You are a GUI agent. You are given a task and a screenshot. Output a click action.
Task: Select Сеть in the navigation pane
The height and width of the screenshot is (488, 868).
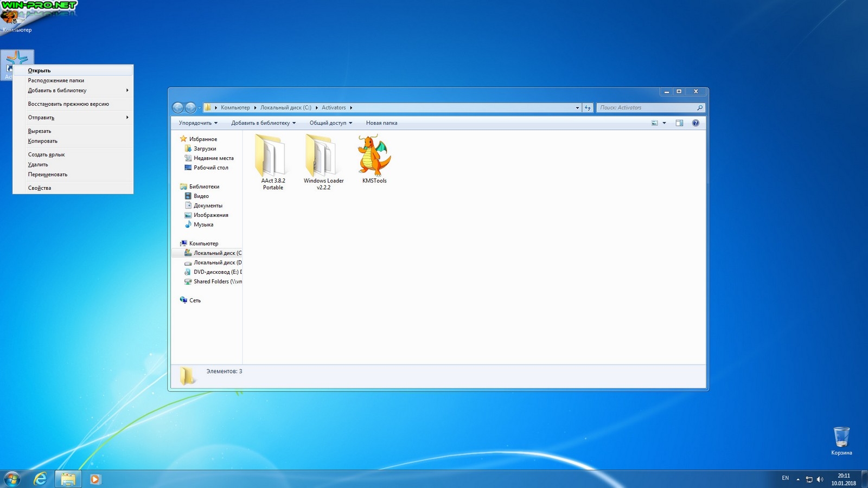click(x=195, y=300)
